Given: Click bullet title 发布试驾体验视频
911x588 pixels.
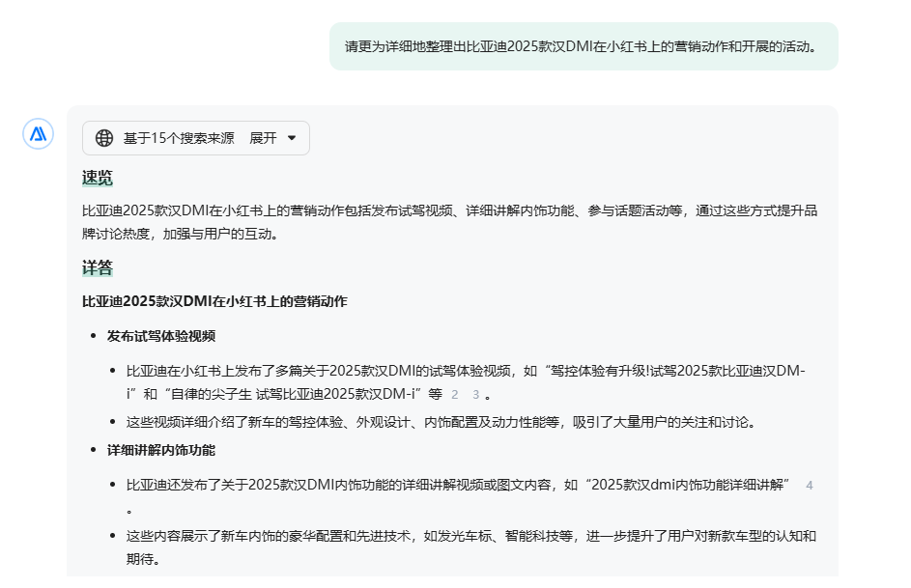Looking at the screenshot, I should (x=161, y=336).
